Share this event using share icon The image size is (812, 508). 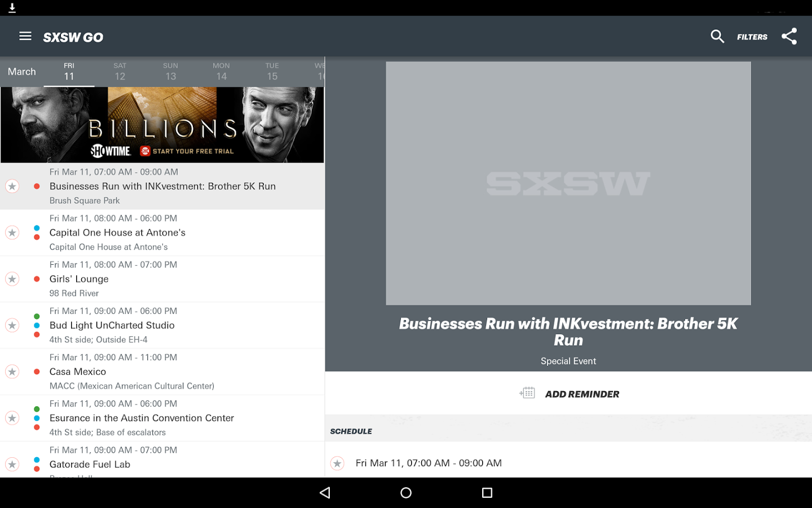(789, 37)
